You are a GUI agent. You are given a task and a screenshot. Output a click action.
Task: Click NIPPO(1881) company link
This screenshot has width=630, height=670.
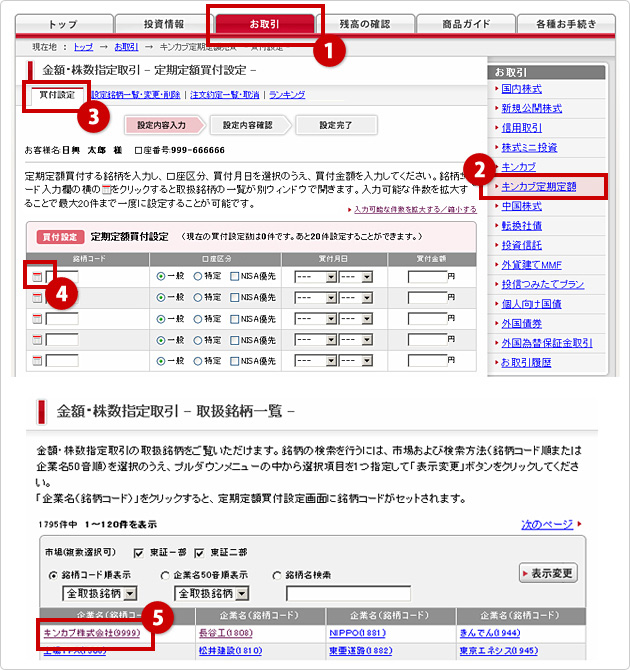click(x=357, y=633)
